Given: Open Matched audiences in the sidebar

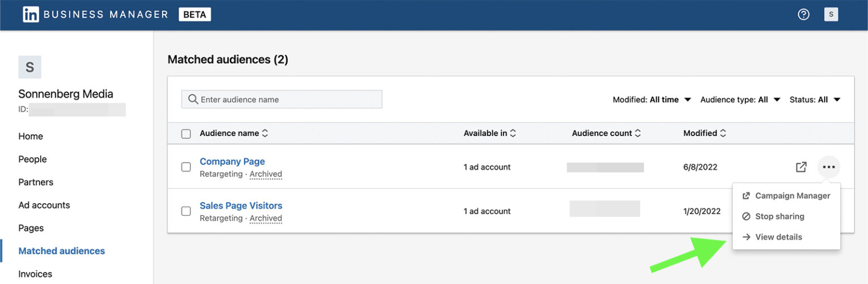Looking at the screenshot, I should [x=62, y=251].
